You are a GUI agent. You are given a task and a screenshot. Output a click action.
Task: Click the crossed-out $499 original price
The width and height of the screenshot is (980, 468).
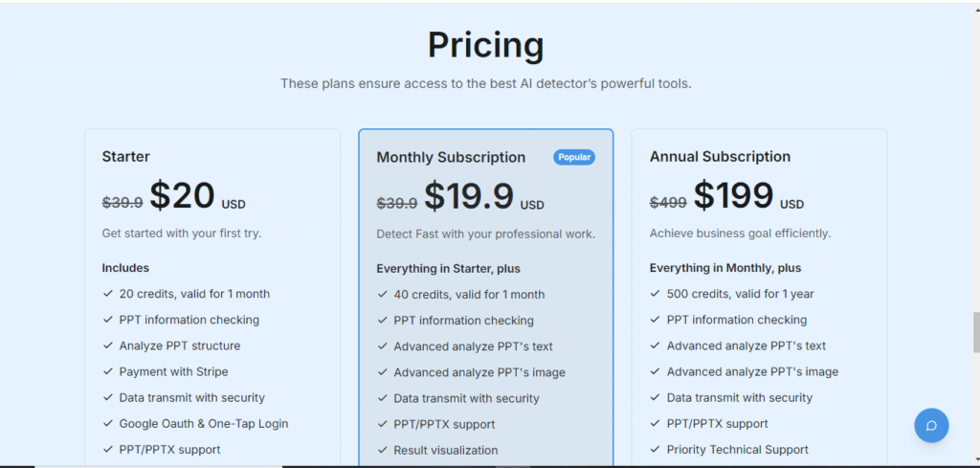668,202
